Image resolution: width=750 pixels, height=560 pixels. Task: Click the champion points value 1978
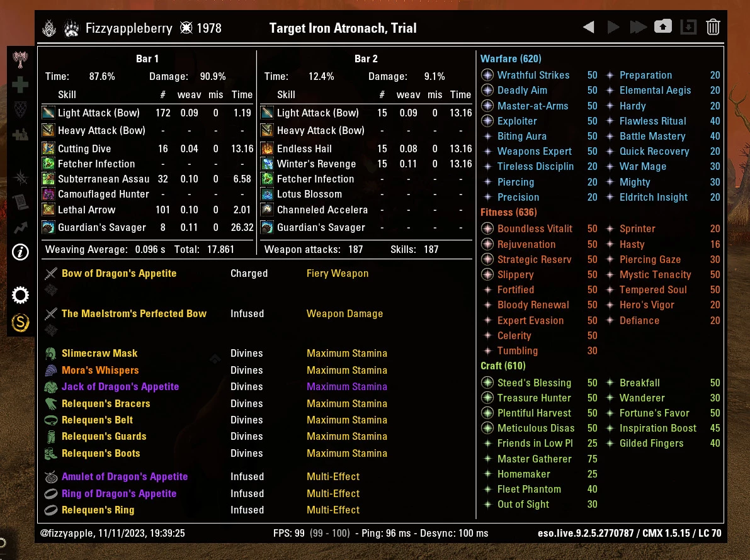click(209, 28)
